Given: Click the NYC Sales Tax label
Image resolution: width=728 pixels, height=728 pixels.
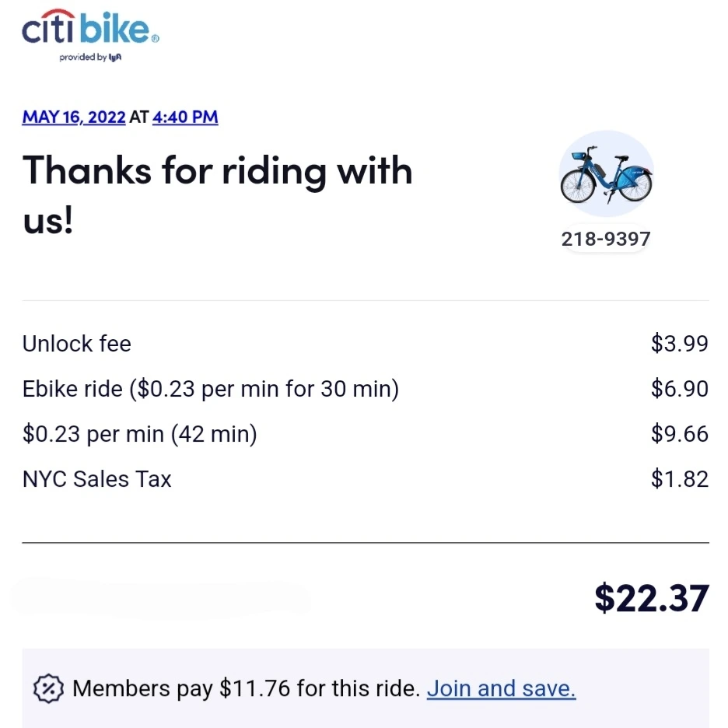Looking at the screenshot, I should coord(96,478).
